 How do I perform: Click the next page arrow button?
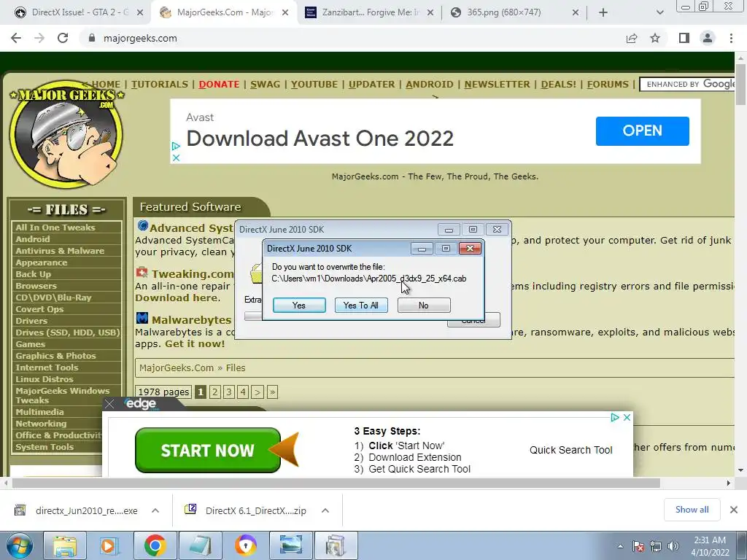tap(258, 392)
